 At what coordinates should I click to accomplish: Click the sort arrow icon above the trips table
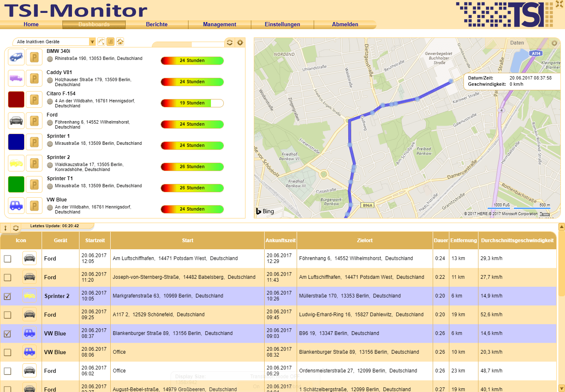5,228
